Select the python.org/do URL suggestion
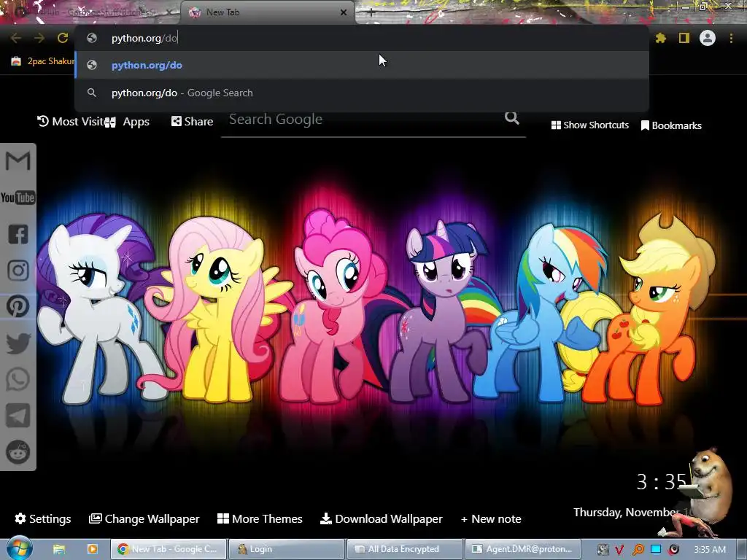 [362, 65]
